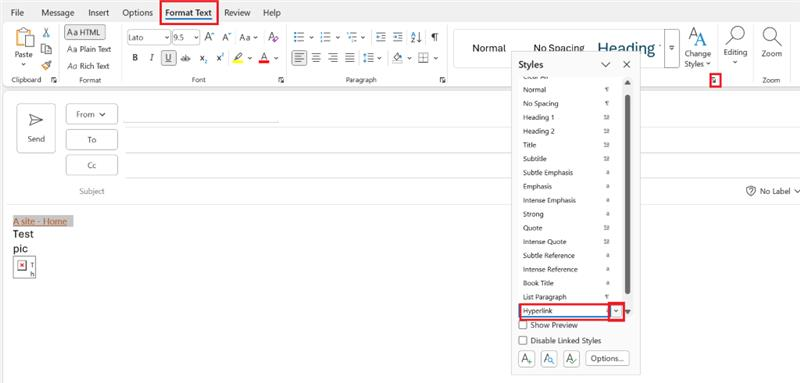The image size is (800, 383).
Task: Click the Sort icon
Action: [416, 37]
